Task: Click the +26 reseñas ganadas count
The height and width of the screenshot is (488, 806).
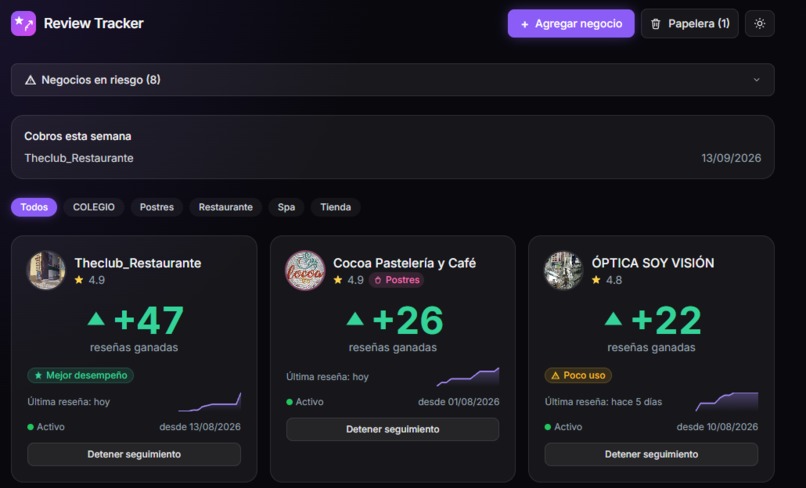Action: coord(408,320)
